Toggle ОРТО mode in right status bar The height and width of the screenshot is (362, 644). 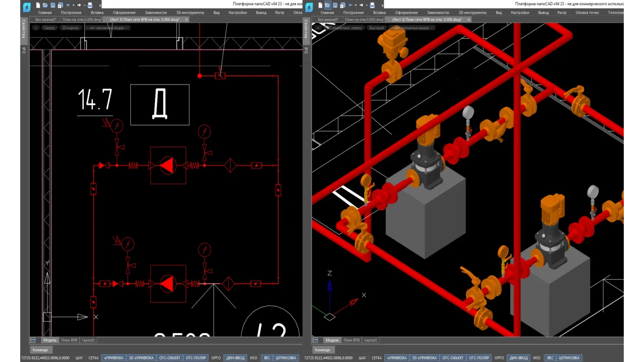[499, 358]
